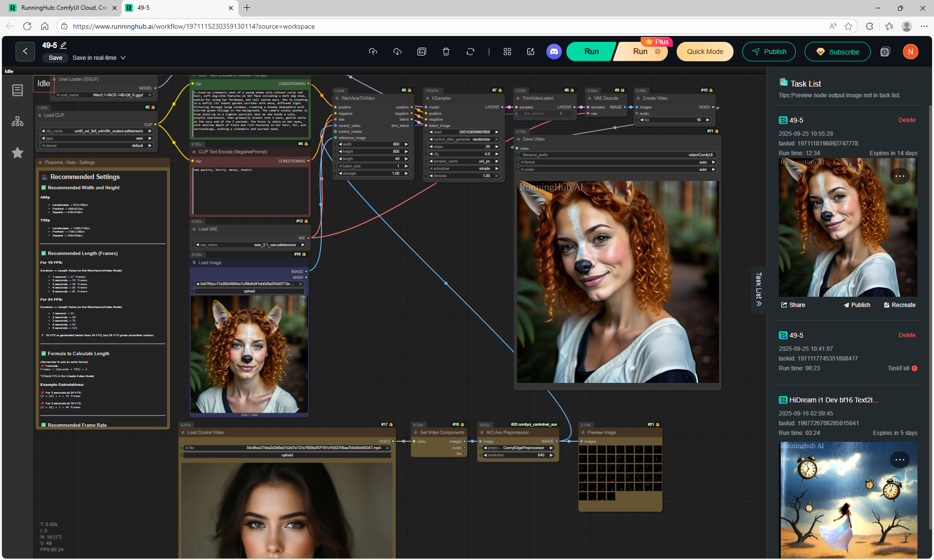Toggle the Recommended Width and Height checkbox
The width and height of the screenshot is (934, 560).
[43, 187]
